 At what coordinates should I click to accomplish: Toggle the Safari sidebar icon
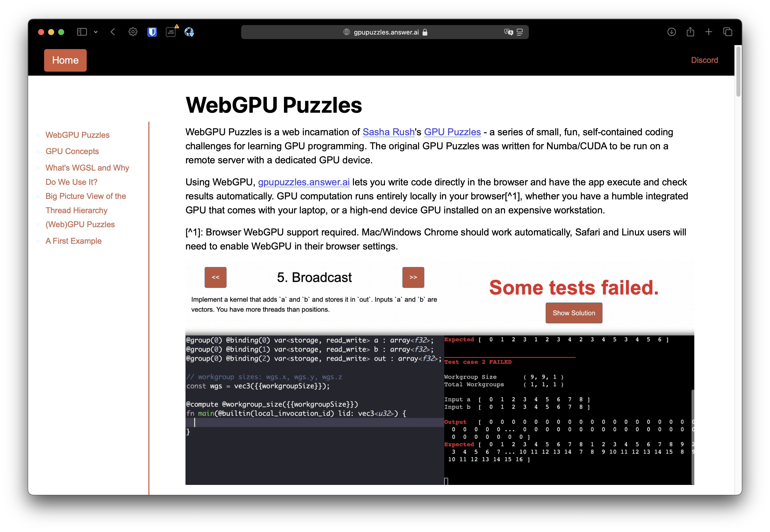click(82, 32)
